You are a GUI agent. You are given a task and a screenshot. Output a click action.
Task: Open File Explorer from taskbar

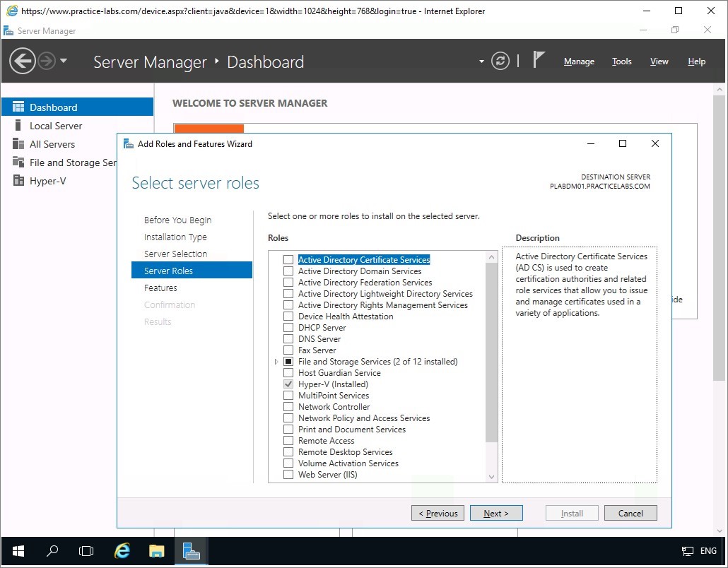click(156, 551)
